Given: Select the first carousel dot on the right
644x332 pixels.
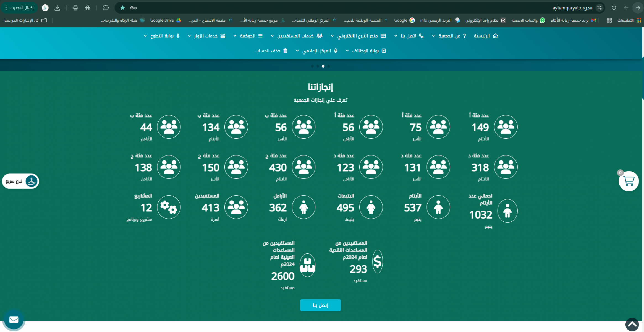Looking at the screenshot, I should tap(329, 66).
